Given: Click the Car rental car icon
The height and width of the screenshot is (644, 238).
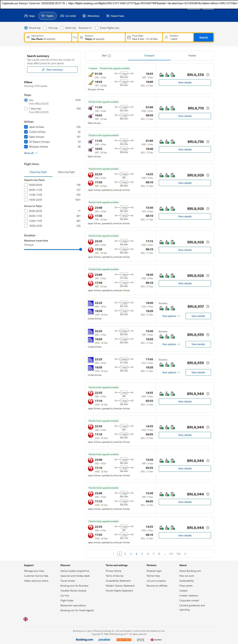Looking at the screenshot, I should pyautogui.click(x=62, y=16).
